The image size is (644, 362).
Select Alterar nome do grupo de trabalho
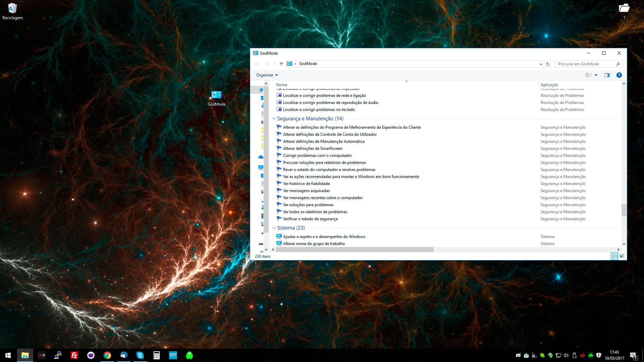pyautogui.click(x=314, y=244)
